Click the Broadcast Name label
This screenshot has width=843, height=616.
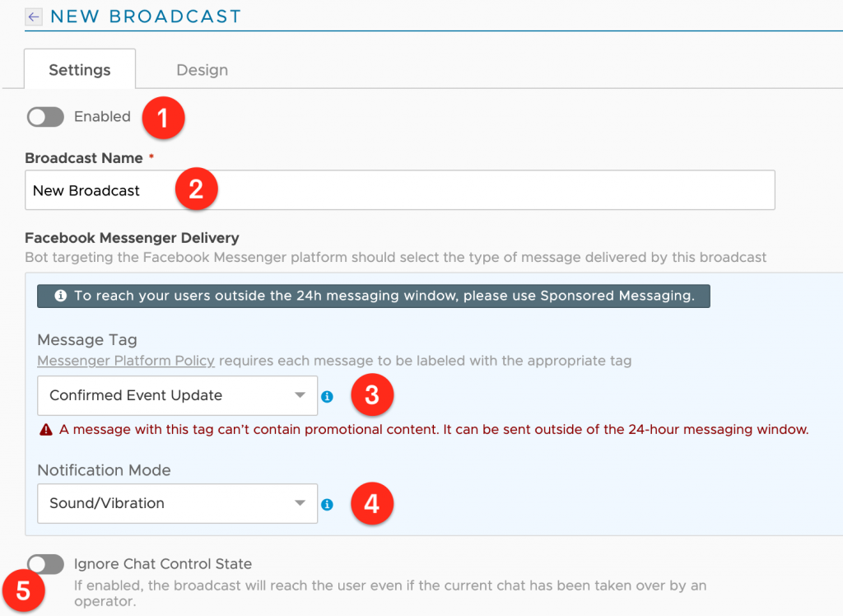pyautogui.click(x=84, y=158)
